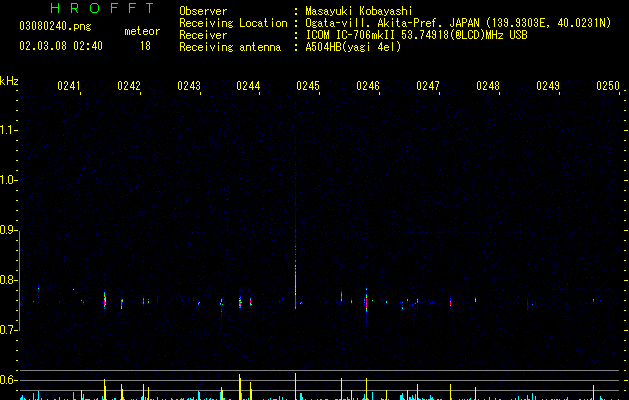Click the kHz axis unit label
The height and width of the screenshot is (400, 629).
[x=9, y=81]
